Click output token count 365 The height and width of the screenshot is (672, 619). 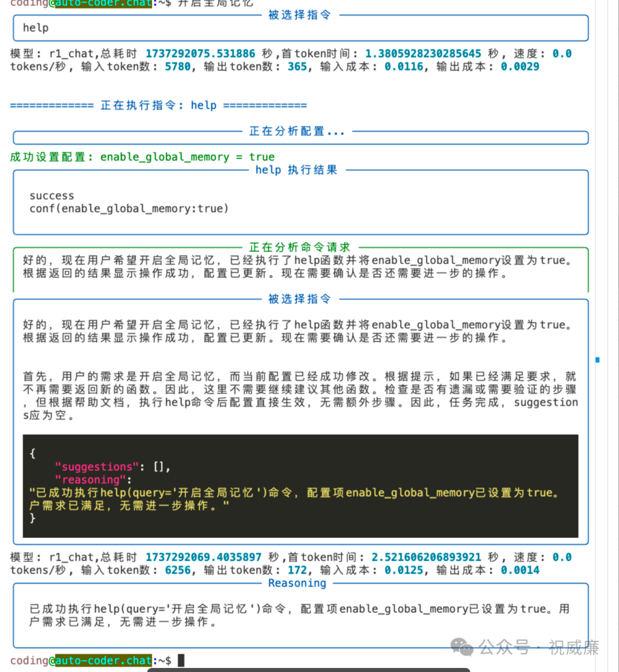(x=297, y=66)
